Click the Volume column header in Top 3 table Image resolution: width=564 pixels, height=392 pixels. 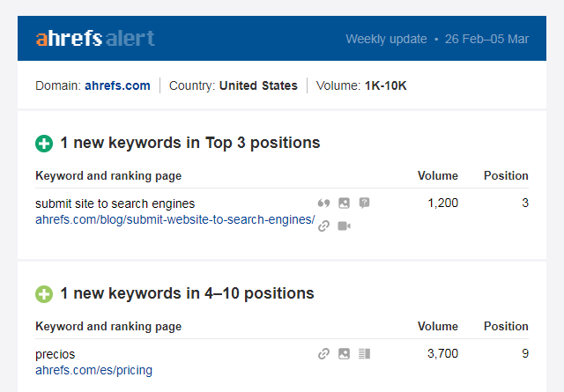(438, 175)
